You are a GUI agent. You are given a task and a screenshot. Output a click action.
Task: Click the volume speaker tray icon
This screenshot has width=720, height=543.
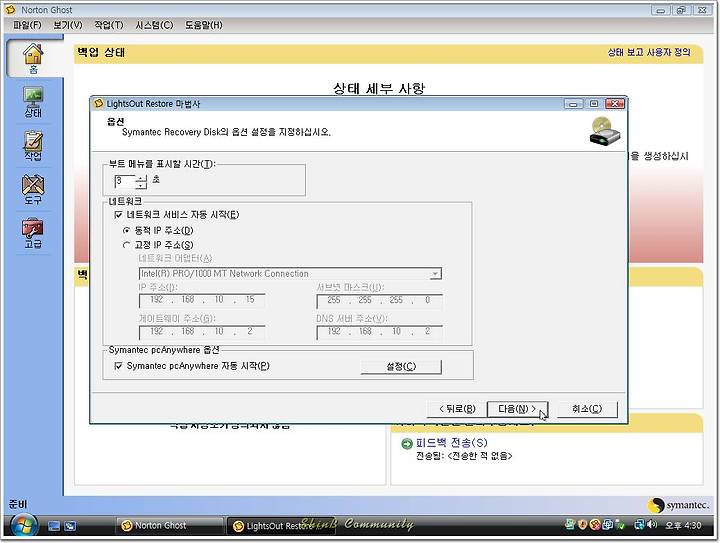(x=652, y=524)
